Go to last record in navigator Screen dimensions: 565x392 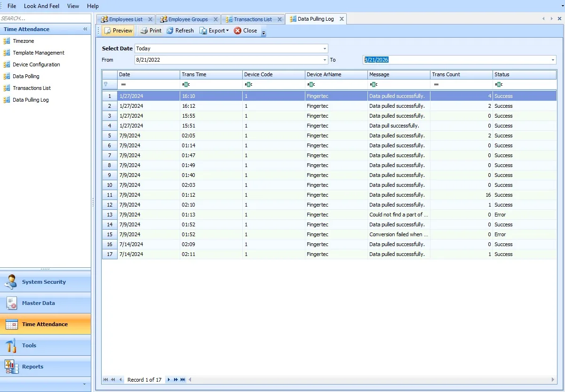(x=183, y=380)
